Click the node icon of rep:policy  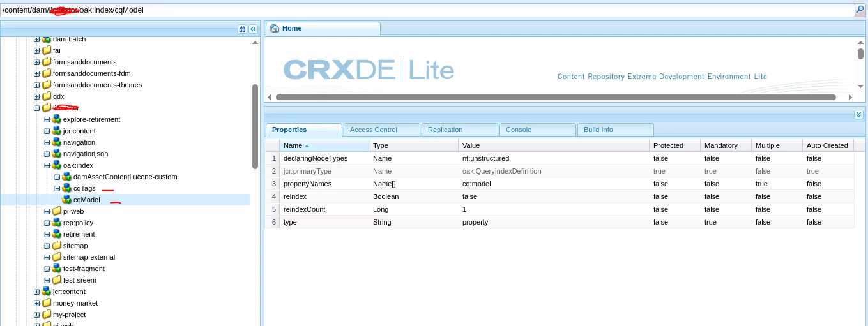tap(57, 223)
